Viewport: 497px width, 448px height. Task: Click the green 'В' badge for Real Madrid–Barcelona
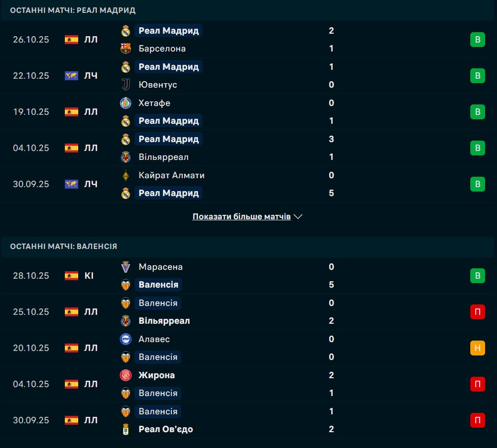(477, 40)
